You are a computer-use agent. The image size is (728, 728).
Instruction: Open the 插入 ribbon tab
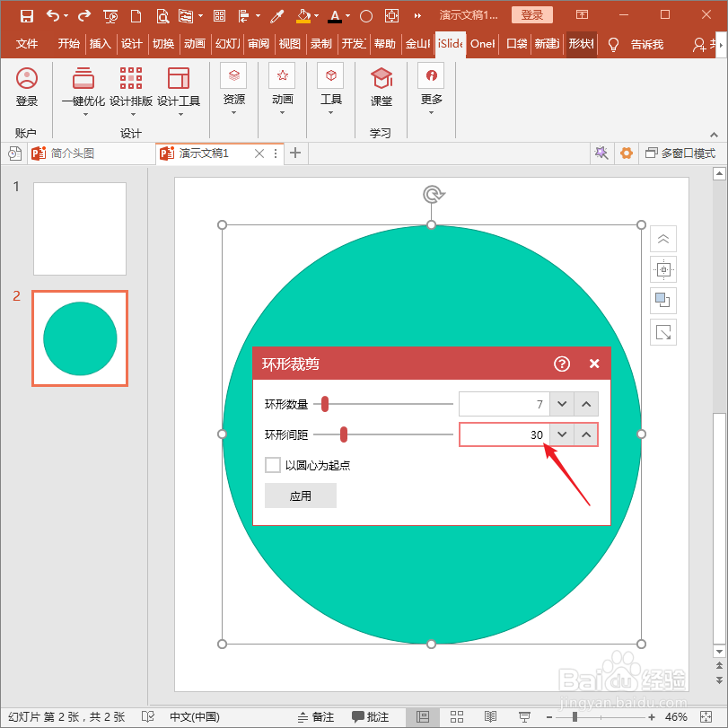101,44
